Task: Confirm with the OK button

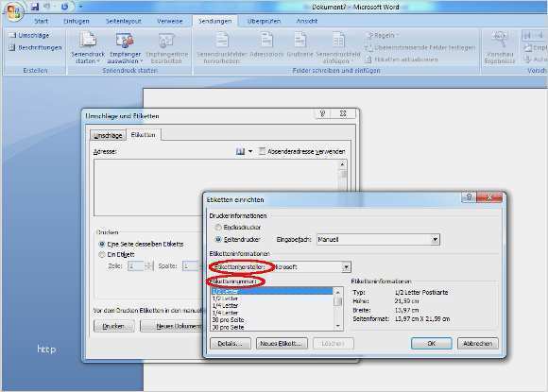Action: [x=431, y=344]
